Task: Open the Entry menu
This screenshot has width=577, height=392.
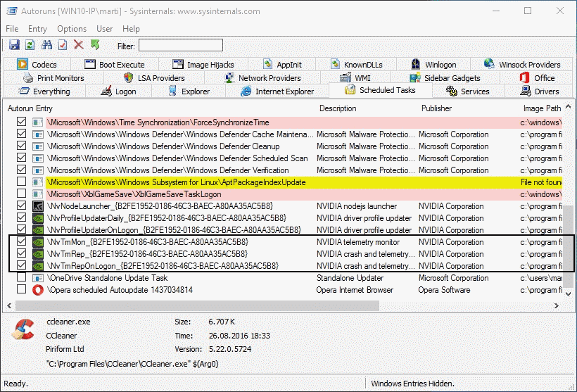Action: tap(38, 29)
